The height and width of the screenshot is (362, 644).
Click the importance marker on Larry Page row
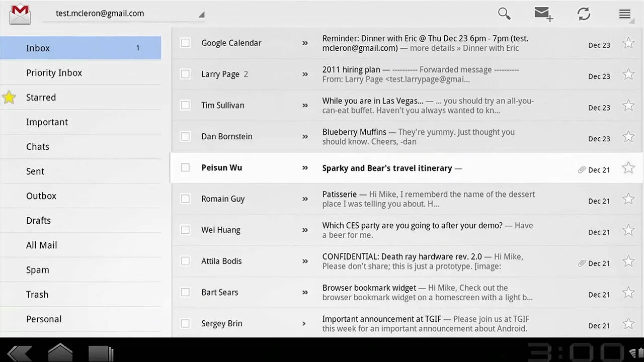point(305,74)
